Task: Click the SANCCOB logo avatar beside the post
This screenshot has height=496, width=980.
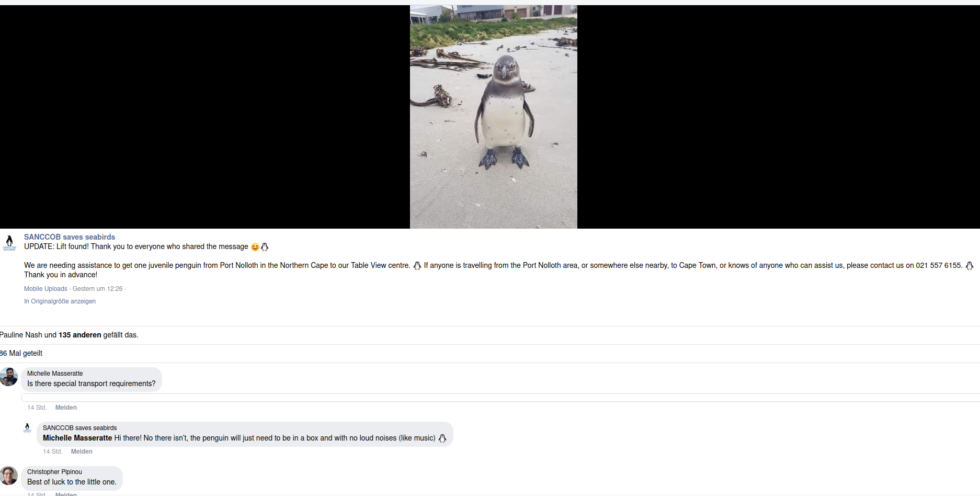Action: 9,243
